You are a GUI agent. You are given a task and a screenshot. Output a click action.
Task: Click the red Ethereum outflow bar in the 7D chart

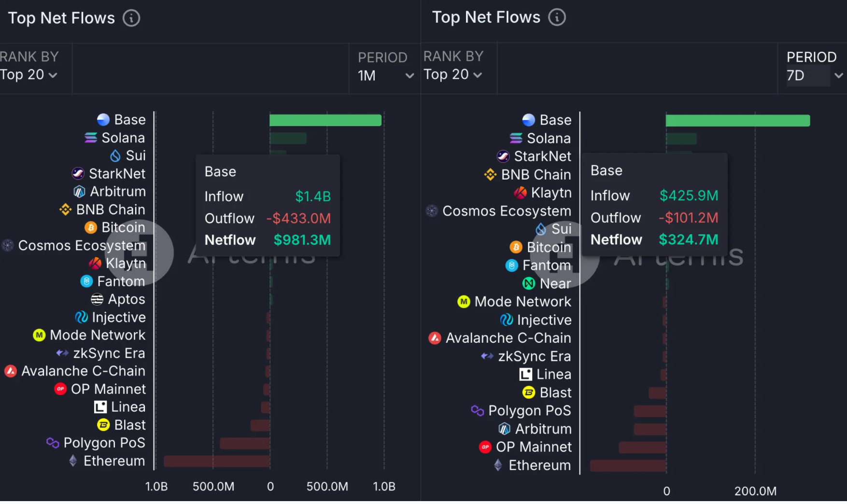(628, 466)
